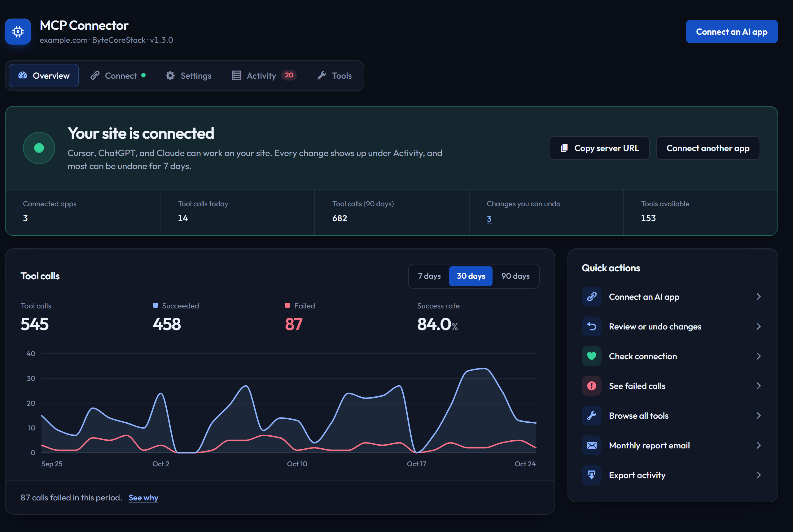793x532 pixels.
Task: Click the envelope Monthly report email icon
Action: (x=591, y=445)
